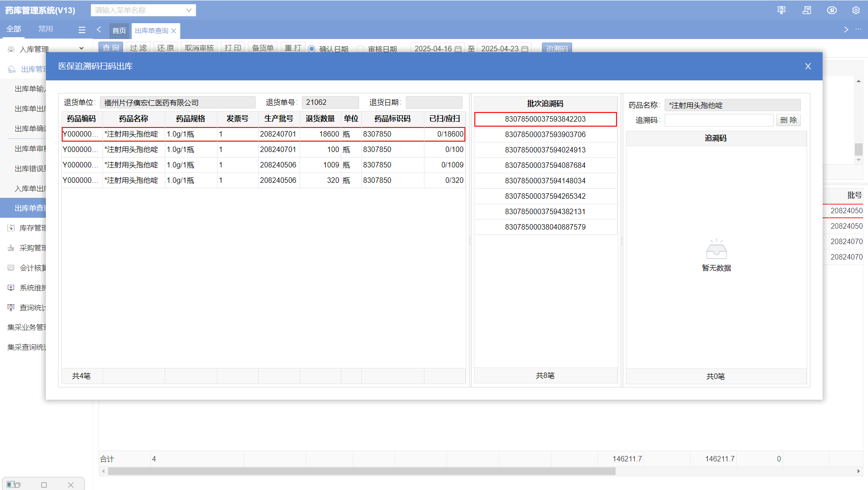Click the 会计核算 sidebar icon
This screenshot has width=868, height=490.
[11, 268]
